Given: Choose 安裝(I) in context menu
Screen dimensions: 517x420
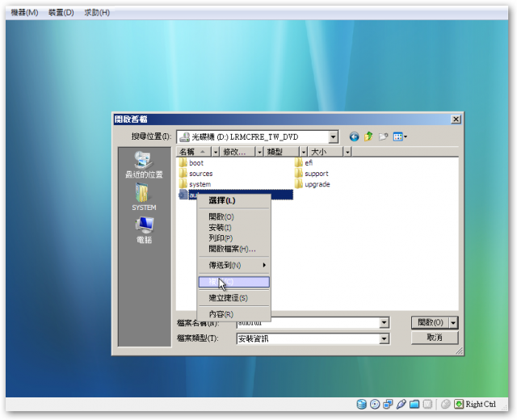Looking at the screenshot, I should pos(233,228).
